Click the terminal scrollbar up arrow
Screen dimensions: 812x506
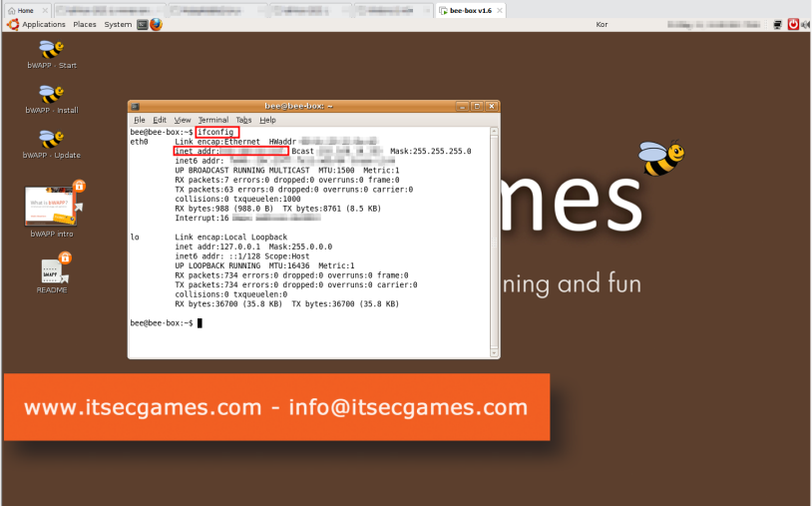(x=494, y=132)
